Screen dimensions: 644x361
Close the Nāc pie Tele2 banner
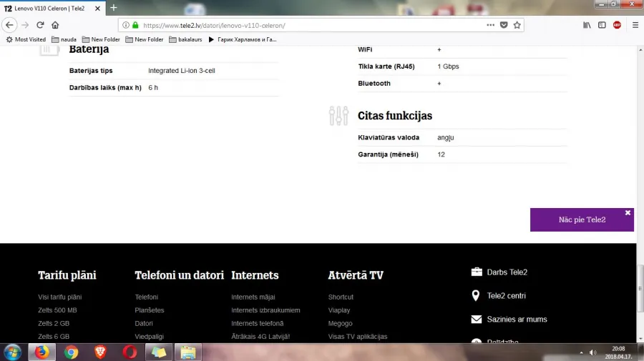(x=628, y=212)
